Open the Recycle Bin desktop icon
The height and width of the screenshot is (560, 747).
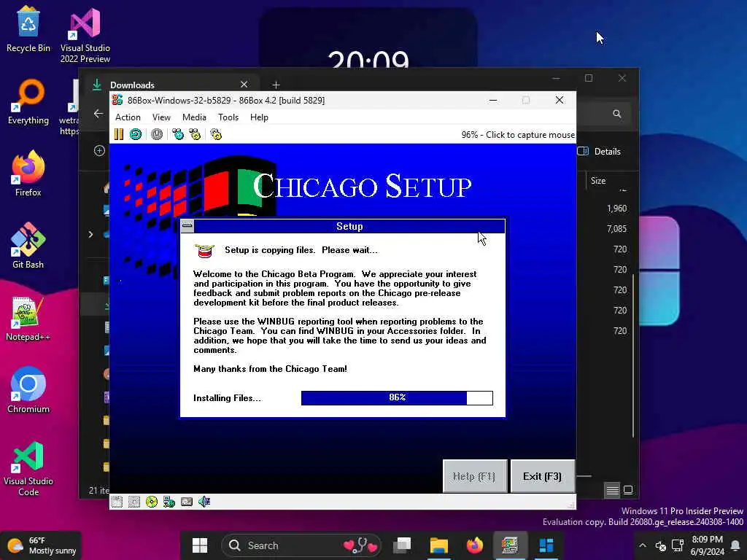28,28
